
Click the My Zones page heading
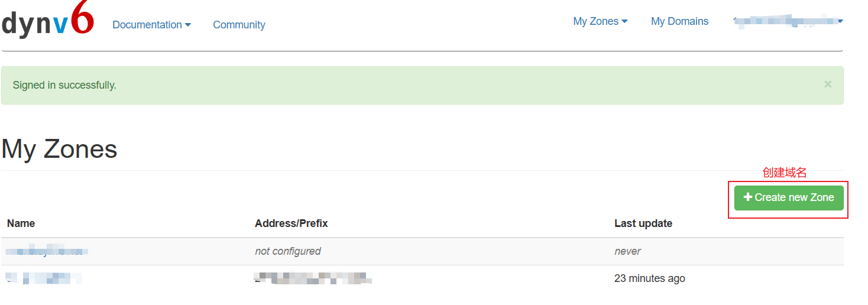pos(59,149)
